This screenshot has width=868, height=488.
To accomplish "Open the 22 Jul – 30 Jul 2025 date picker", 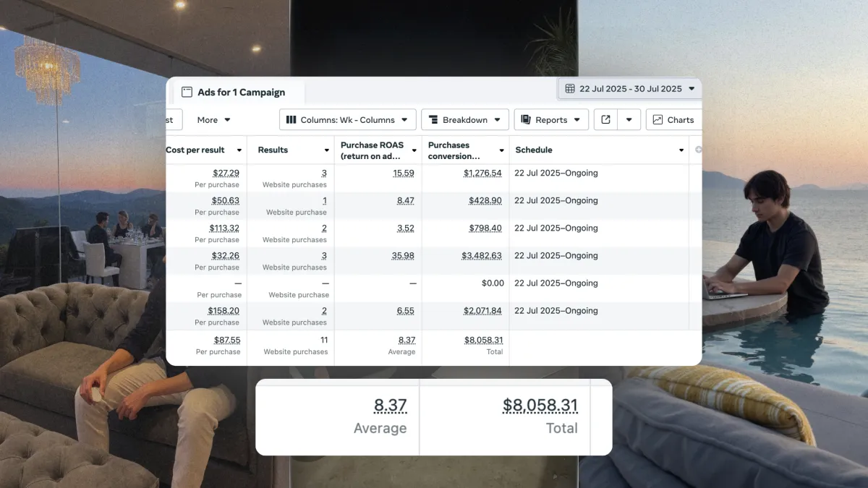I will (630, 89).
